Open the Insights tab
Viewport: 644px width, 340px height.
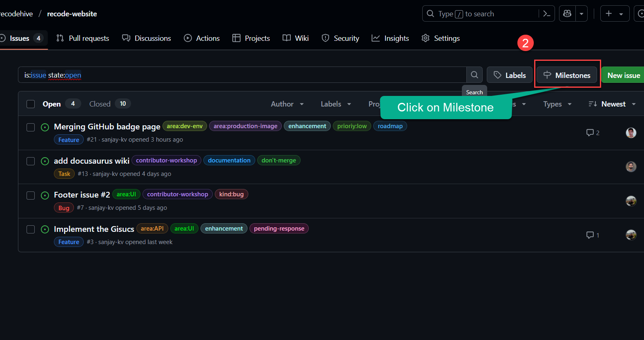(390, 38)
